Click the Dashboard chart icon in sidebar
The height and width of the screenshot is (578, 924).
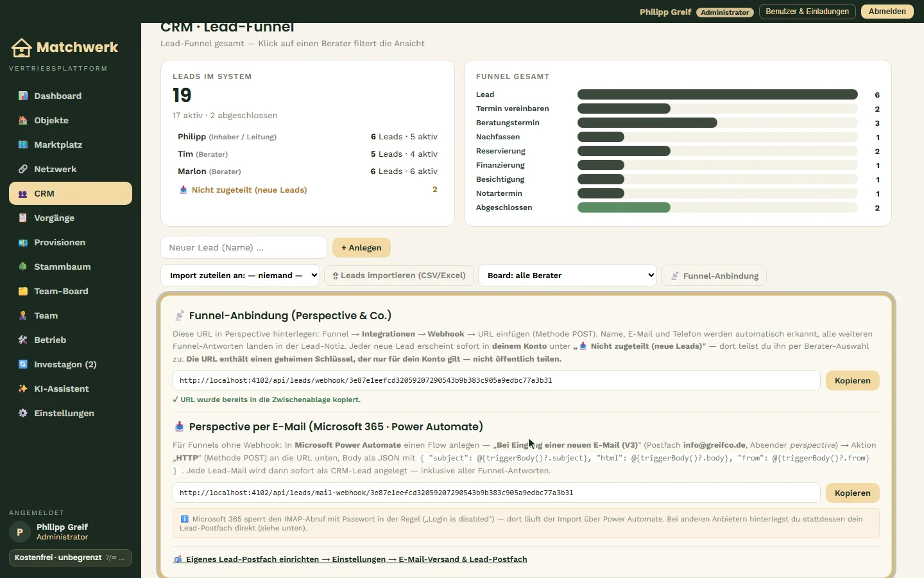23,96
